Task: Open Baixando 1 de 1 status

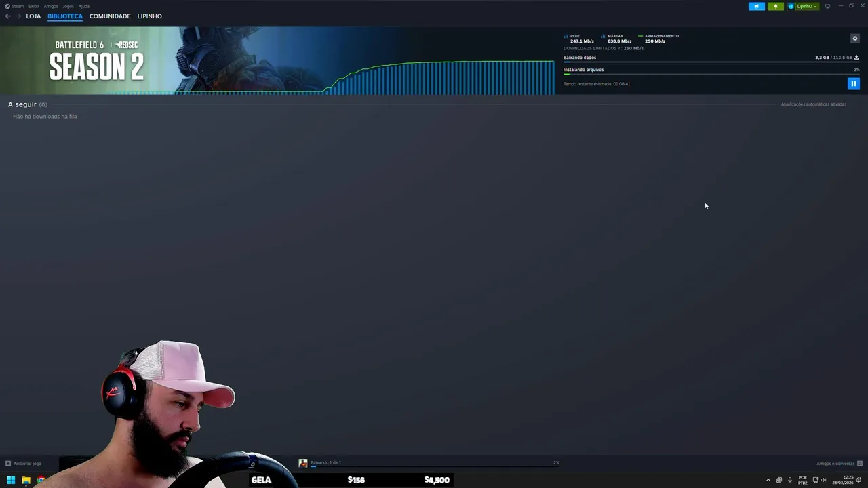Action: [x=326, y=462]
